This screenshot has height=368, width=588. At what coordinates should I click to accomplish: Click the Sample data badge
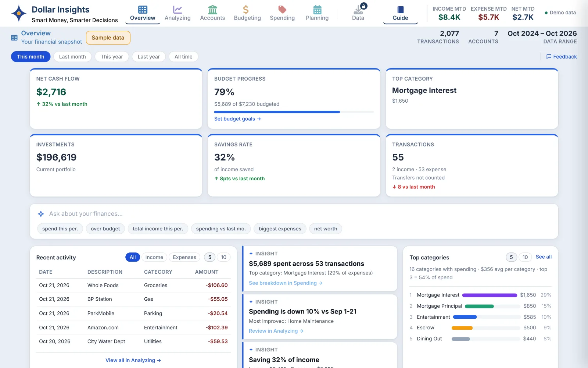click(108, 38)
